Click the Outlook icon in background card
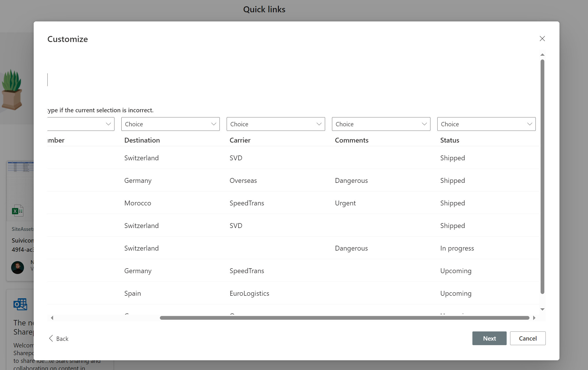588x370 pixels. pos(20,304)
